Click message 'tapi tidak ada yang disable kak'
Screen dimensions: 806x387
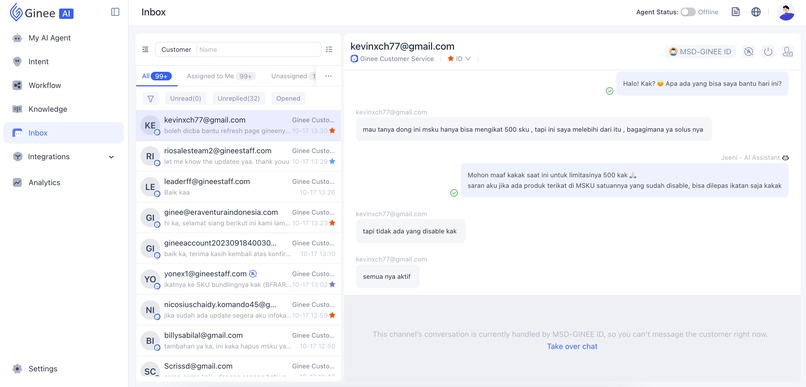click(x=410, y=231)
